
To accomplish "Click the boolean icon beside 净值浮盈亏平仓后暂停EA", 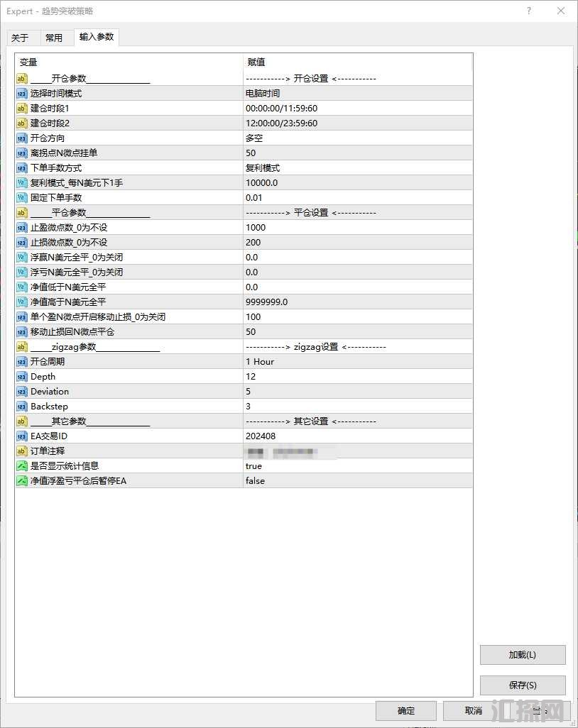I will click(x=22, y=481).
